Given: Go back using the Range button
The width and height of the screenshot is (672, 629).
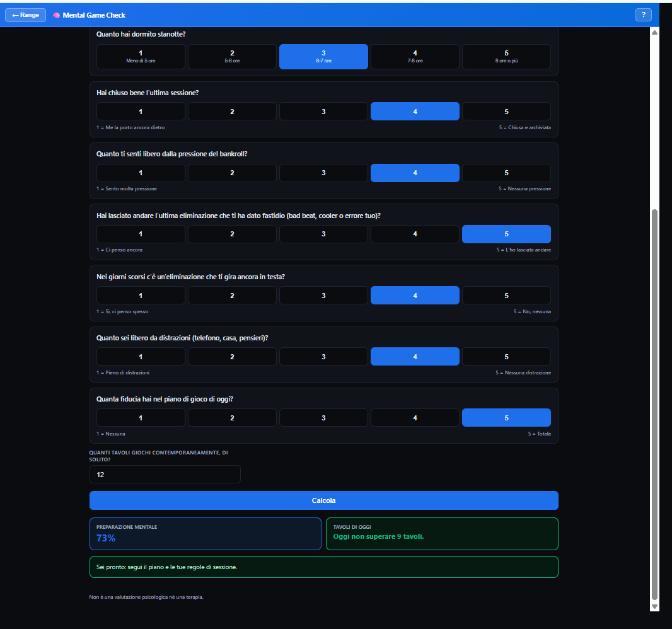Looking at the screenshot, I should click(x=25, y=15).
